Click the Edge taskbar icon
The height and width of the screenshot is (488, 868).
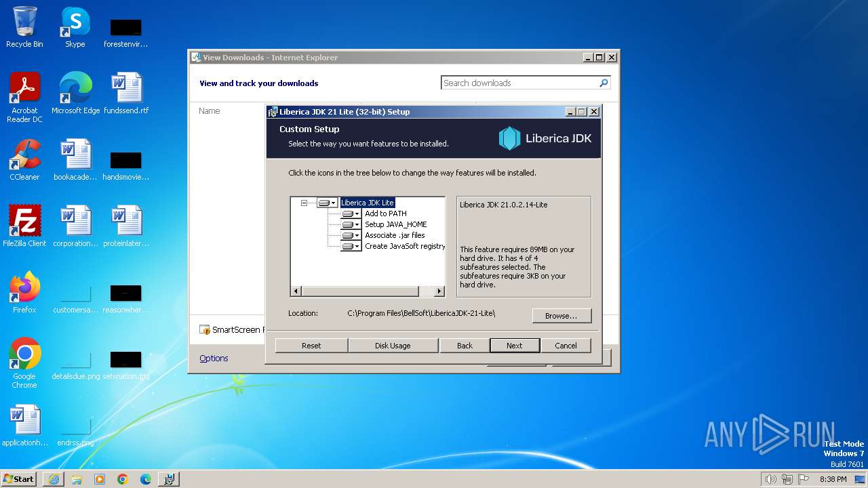[x=146, y=479]
